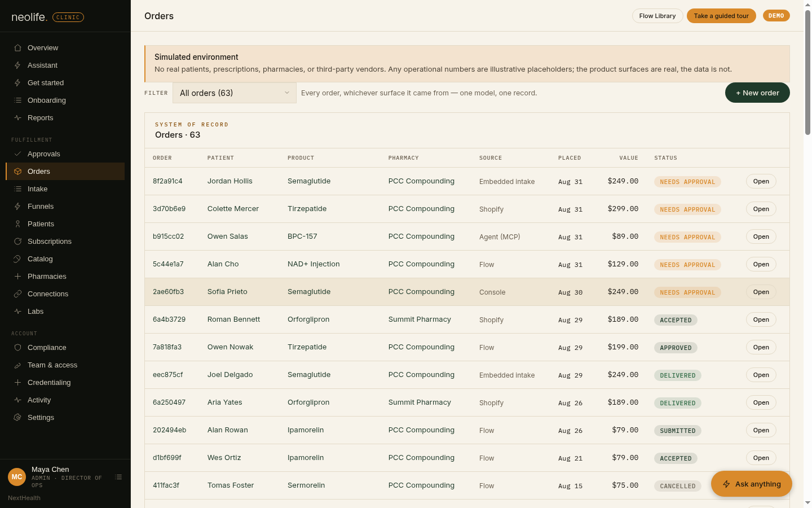Open the Connections link icon
The height and width of the screenshot is (508, 812).
(17, 294)
